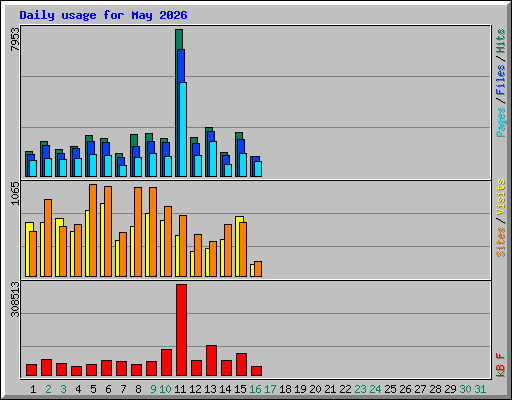Click the green day 30 label
The image size is (512, 400).
465,389
